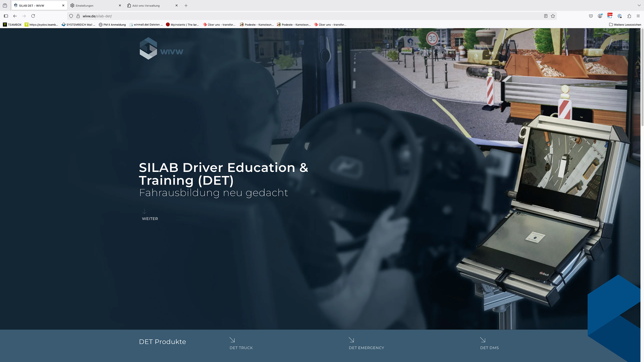
Task: Toggle Reader View icon in address bar
Action: point(546,16)
